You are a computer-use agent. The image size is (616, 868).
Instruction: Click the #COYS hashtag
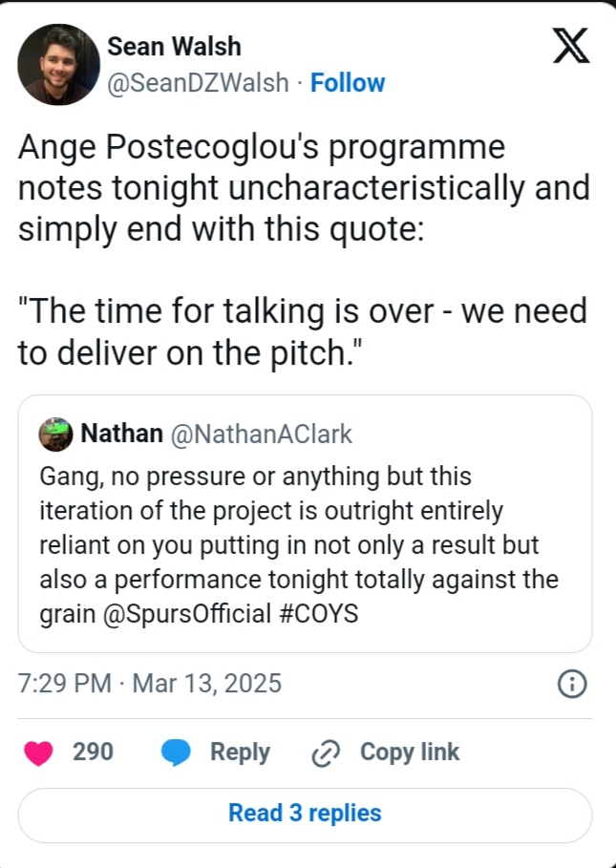point(320,613)
